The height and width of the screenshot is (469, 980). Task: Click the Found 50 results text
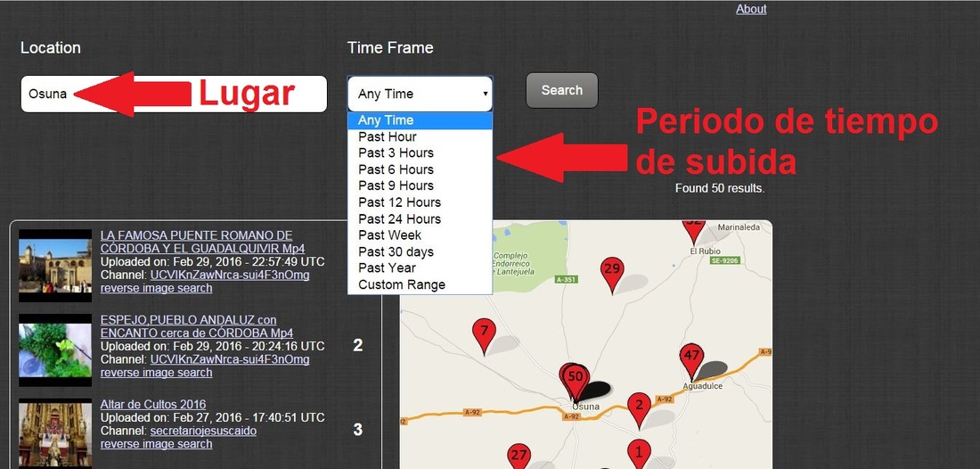pyautogui.click(x=720, y=188)
